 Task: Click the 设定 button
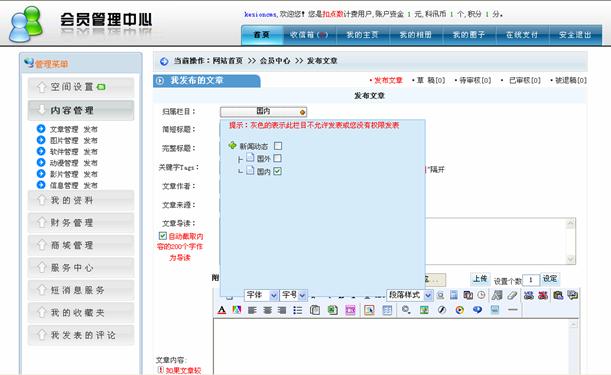click(x=550, y=279)
